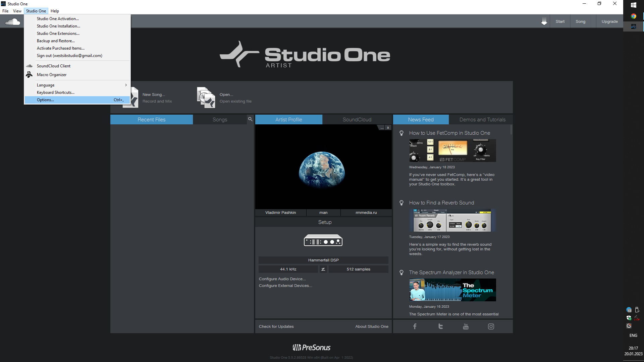Switch to Demos and Tutorials tab
This screenshot has height=362, width=644.
(x=482, y=120)
